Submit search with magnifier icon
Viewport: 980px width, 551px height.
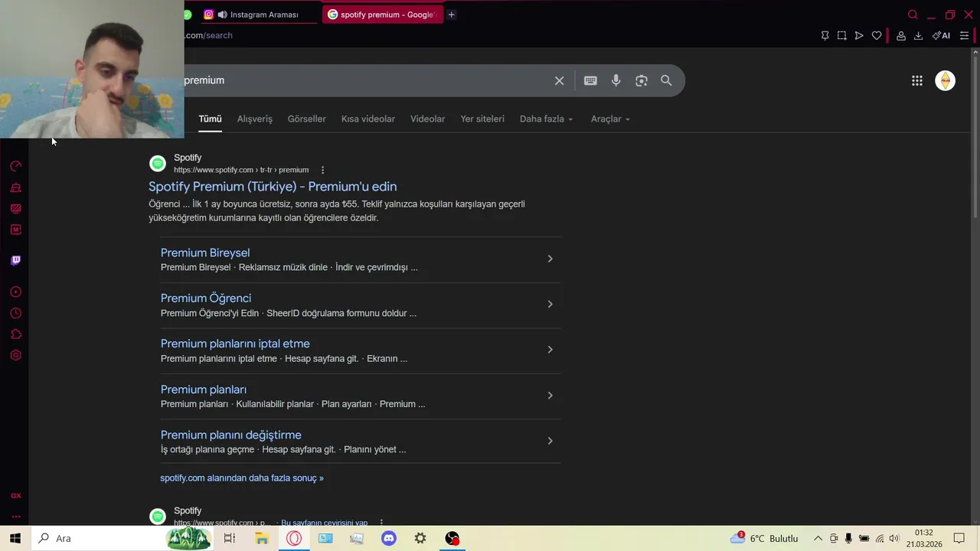[666, 80]
